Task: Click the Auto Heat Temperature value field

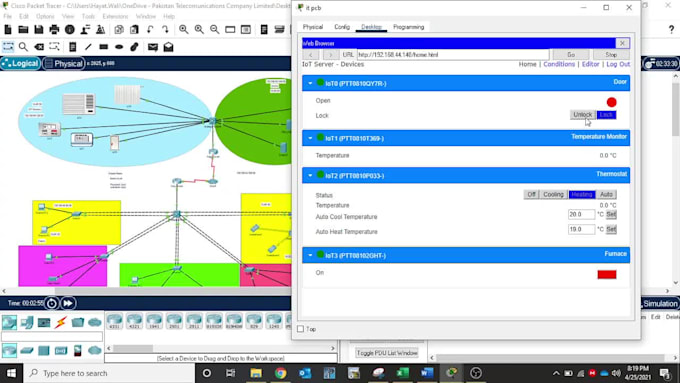Action: coord(582,229)
